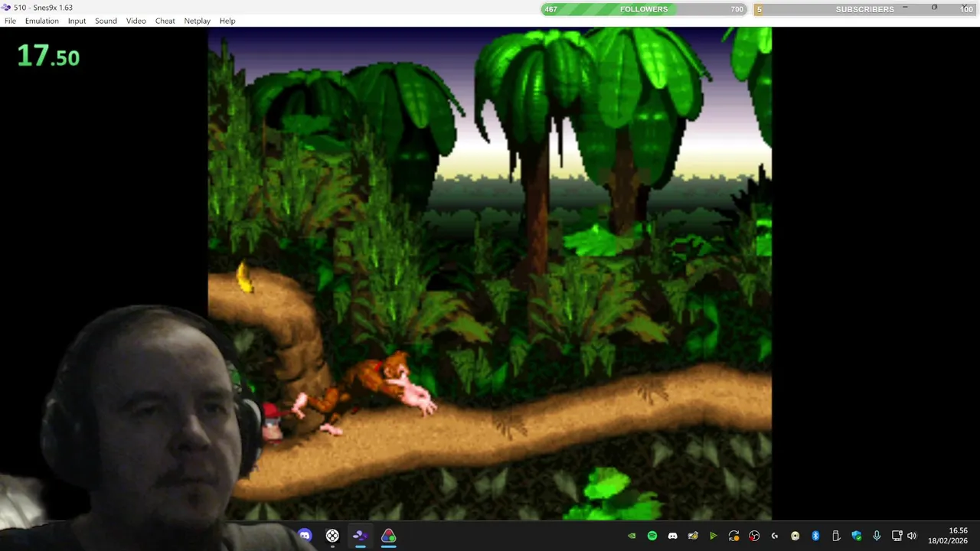This screenshot has width=980, height=551.
Task: Open the colorful triangle taskbar app
Action: (388, 536)
